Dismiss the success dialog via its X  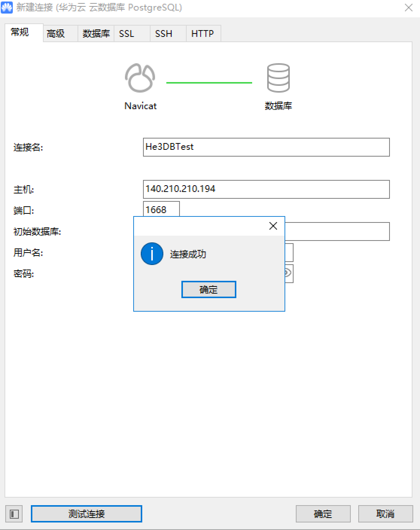tap(273, 226)
